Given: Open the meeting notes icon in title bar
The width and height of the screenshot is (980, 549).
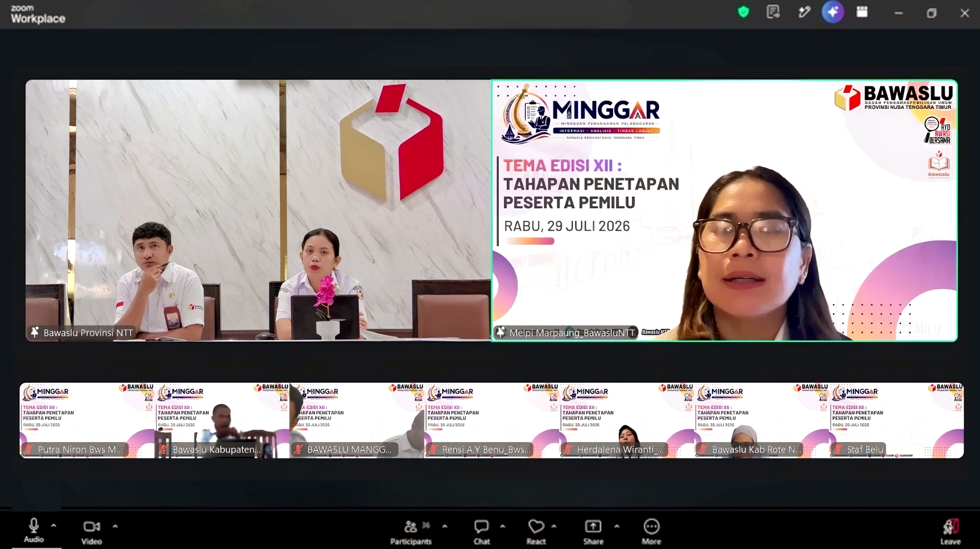Looking at the screenshot, I should [773, 12].
